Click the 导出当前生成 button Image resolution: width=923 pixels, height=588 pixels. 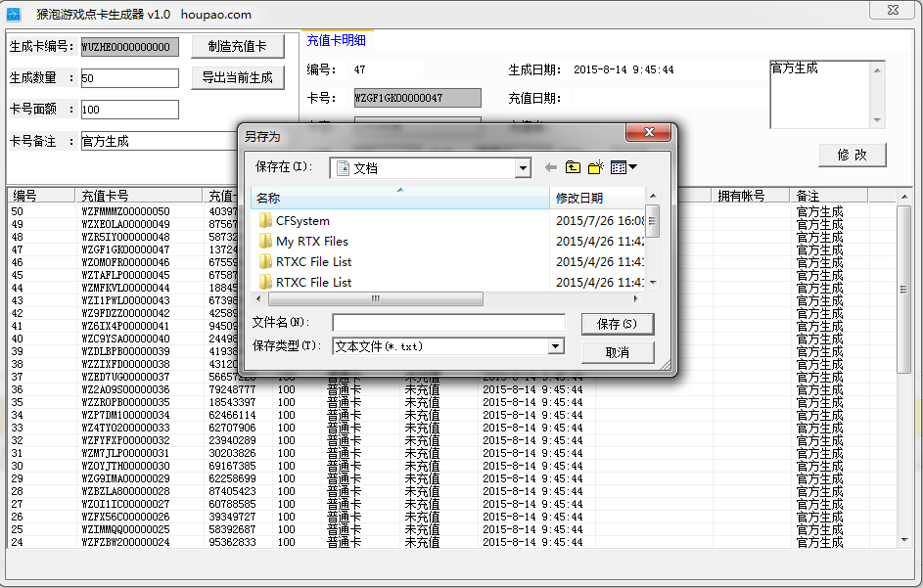pyautogui.click(x=237, y=77)
